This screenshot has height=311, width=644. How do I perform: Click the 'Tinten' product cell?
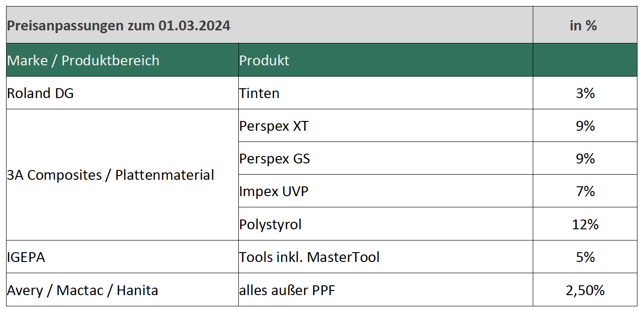(x=259, y=93)
